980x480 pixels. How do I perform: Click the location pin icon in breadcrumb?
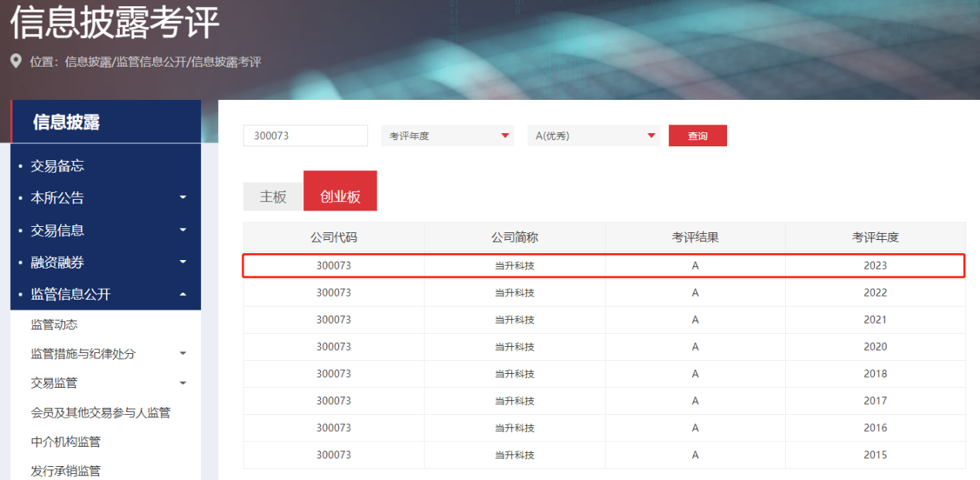point(15,61)
